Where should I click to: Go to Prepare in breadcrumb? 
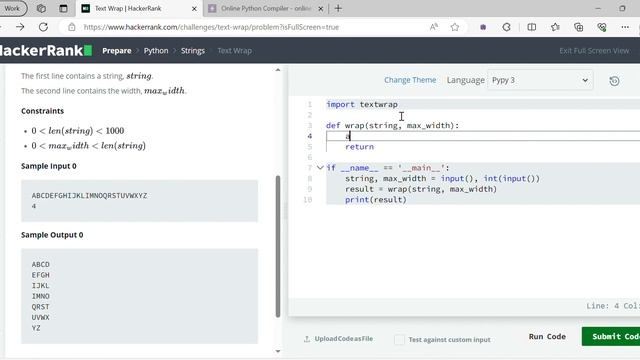pyautogui.click(x=117, y=51)
